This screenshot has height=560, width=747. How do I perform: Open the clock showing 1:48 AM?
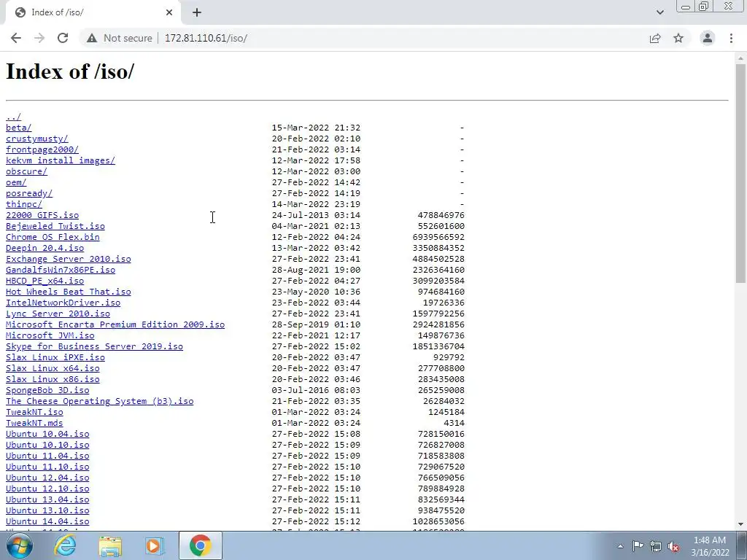(710, 546)
